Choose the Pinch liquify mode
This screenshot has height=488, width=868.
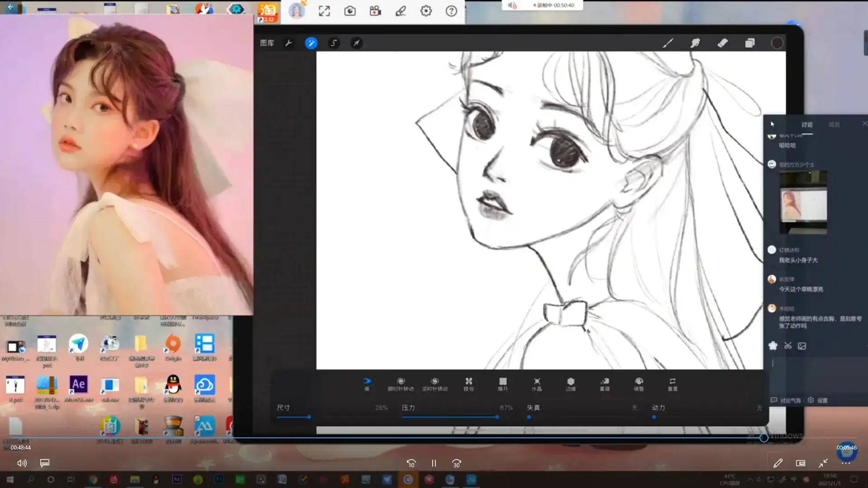coord(468,384)
